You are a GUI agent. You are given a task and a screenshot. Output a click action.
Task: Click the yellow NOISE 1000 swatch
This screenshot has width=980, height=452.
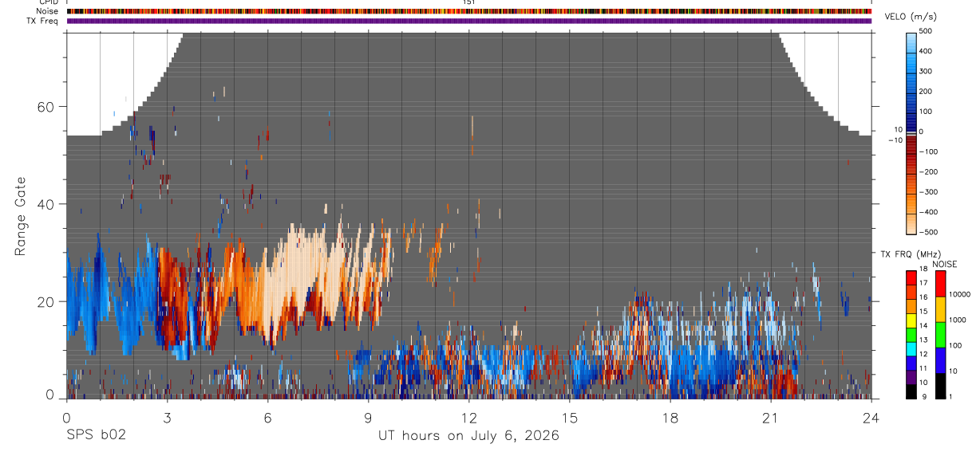(x=940, y=310)
